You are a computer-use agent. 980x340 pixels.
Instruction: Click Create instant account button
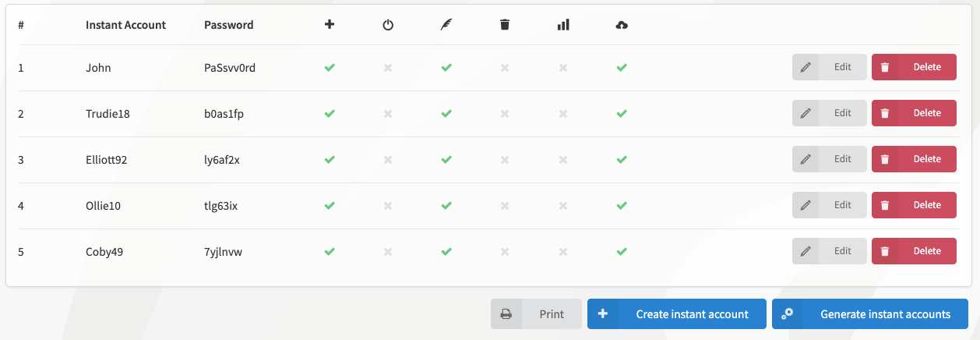tap(677, 314)
